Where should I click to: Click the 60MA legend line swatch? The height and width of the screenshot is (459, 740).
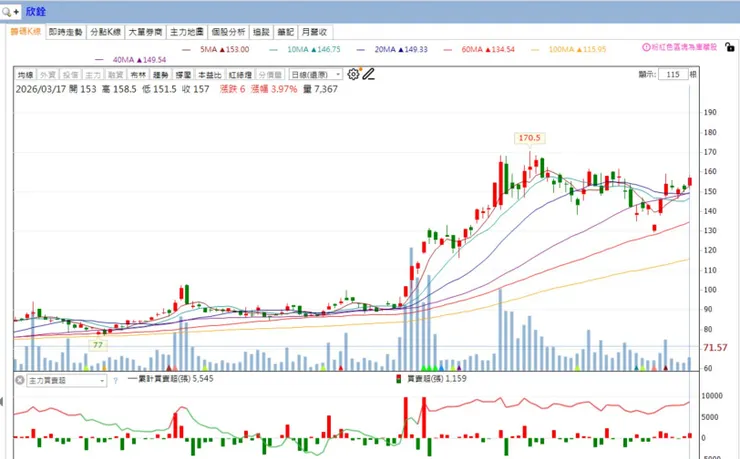click(x=448, y=50)
